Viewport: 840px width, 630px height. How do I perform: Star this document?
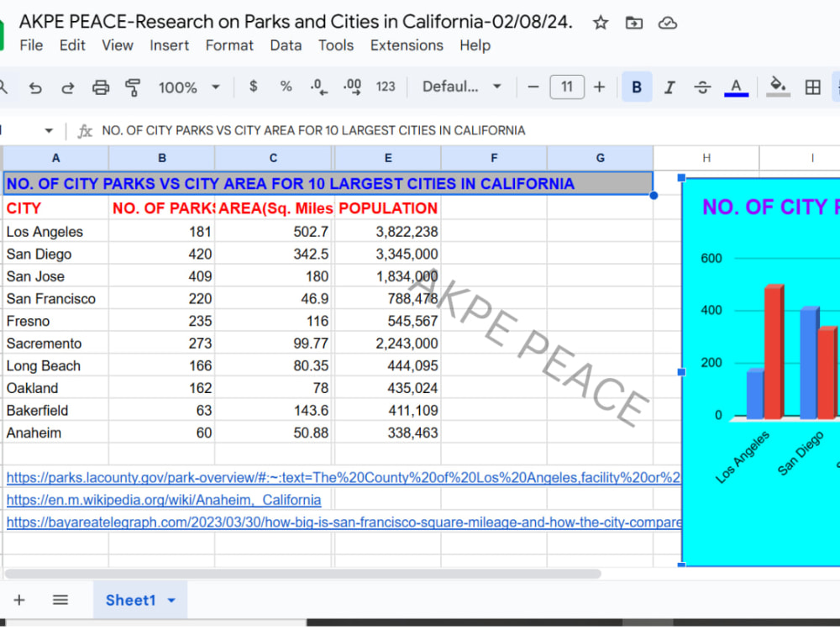point(601,23)
